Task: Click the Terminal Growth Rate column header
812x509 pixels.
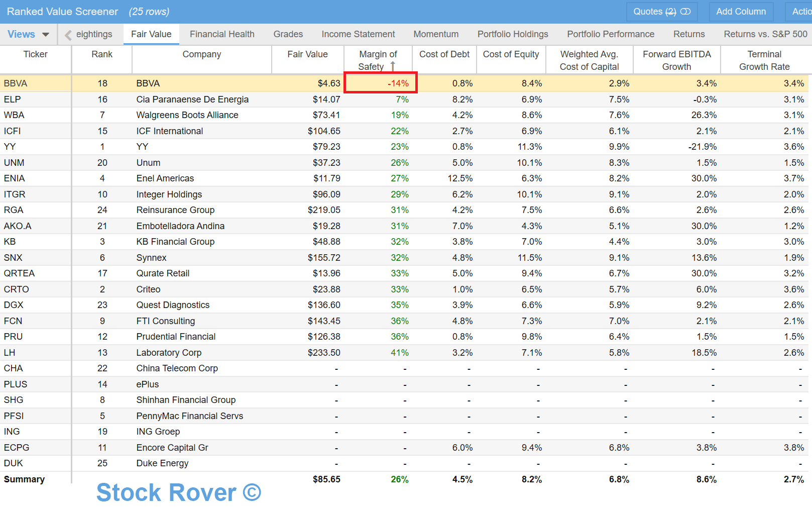Action: [764, 60]
